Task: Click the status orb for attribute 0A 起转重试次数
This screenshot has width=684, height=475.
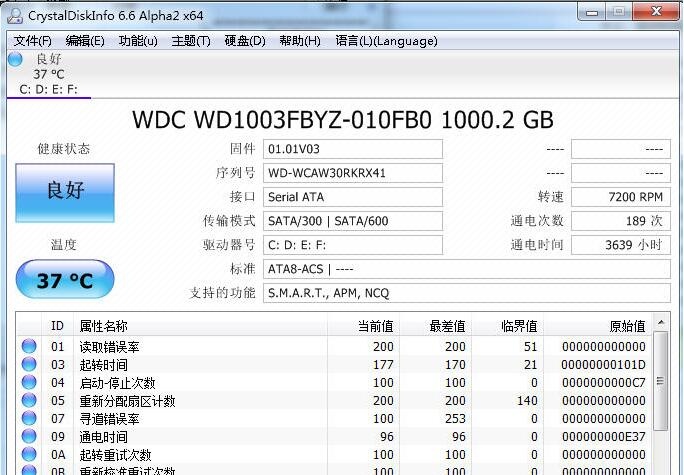Action: [x=29, y=454]
